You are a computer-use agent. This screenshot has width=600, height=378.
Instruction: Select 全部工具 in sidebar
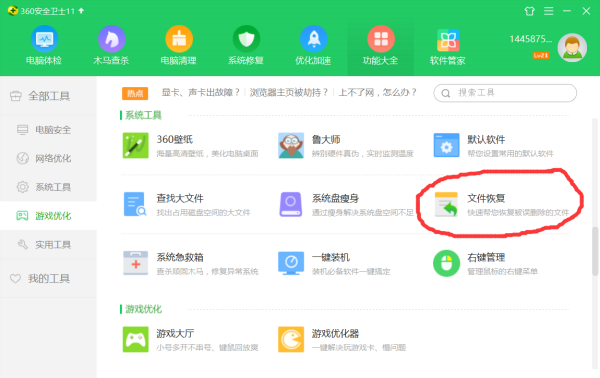pos(48,96)
